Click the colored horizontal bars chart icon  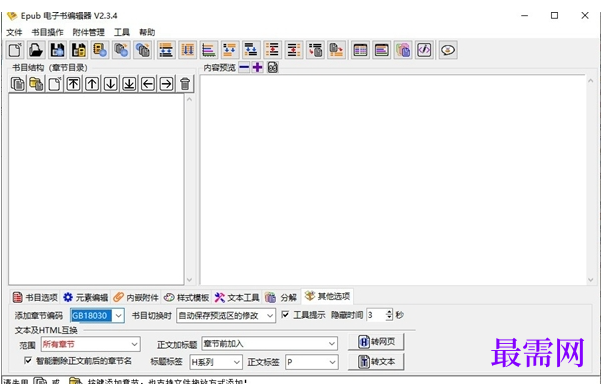point(209,50)
